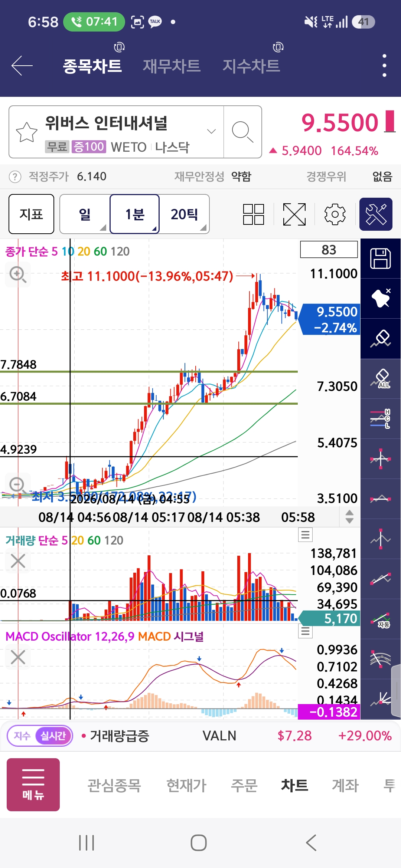The width and height of the screenshot is (401, 868).
Task: Open the three-dot more options menu
Action: (x=384, y=66)
